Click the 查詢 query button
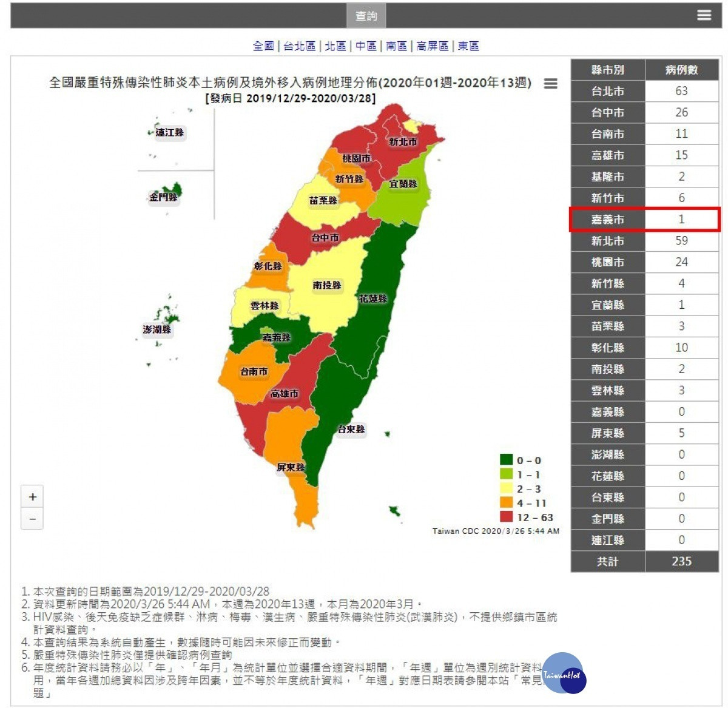728x708 pixels. 366,16
